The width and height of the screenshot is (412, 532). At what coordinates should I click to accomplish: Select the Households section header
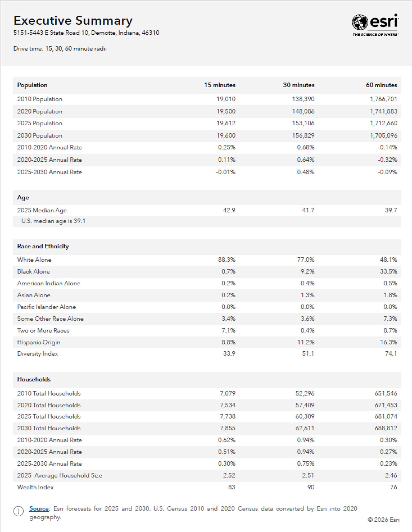(x=34, y=379)
